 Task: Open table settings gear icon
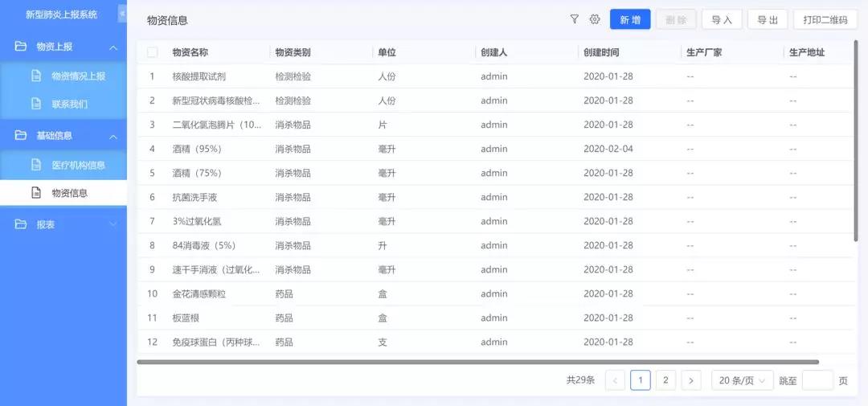coord(595,19)
